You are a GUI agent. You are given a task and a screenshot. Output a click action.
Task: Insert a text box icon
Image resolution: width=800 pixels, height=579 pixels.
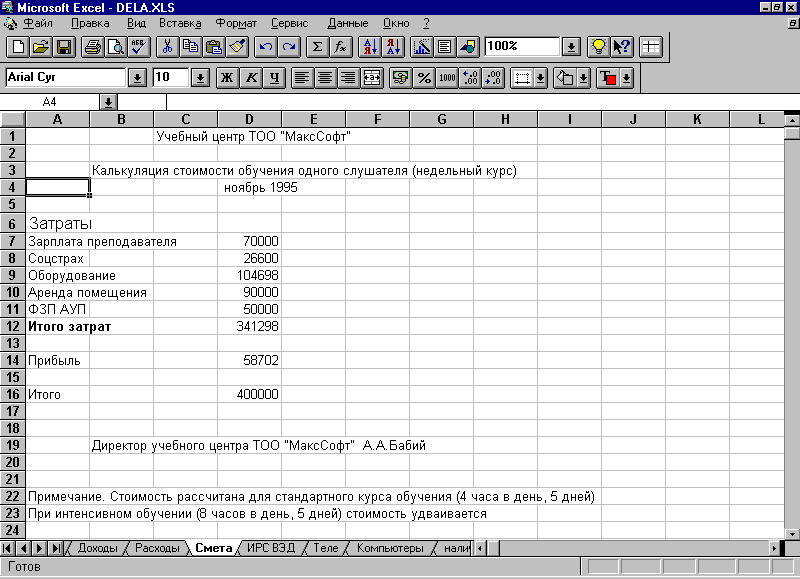coord(444,47)
